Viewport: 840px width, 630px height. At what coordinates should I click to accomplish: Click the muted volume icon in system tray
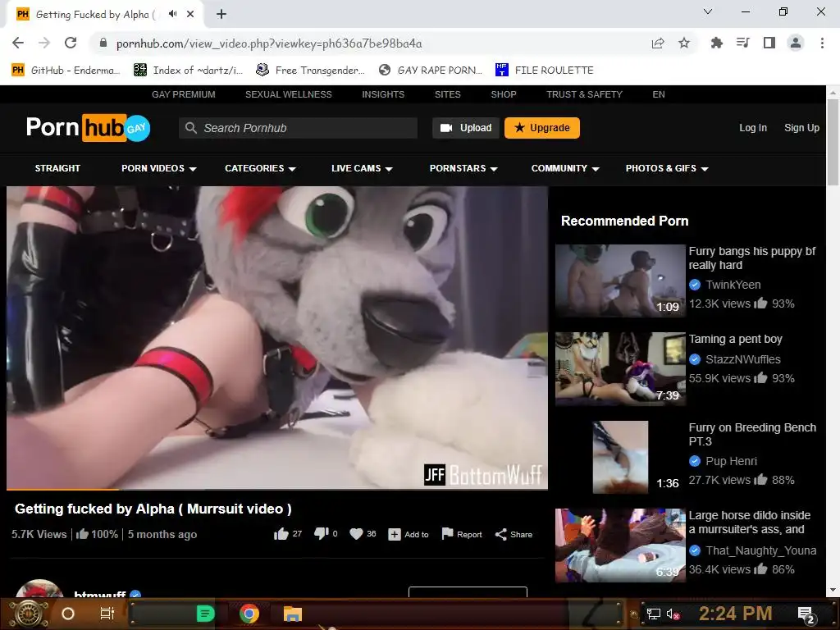click(x=673, y=614)
